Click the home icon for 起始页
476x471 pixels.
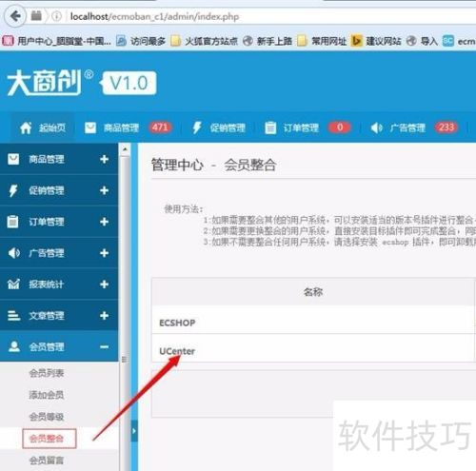[x=26, y=128]
